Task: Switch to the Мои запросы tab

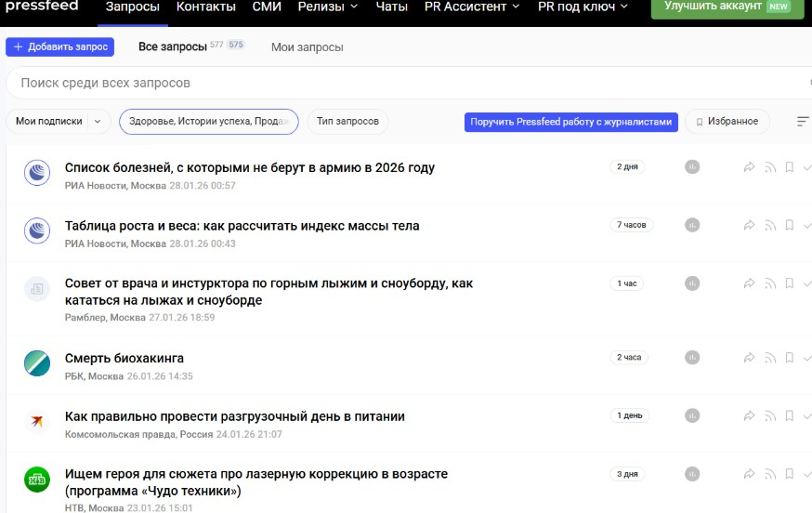Action: [x=307, y=46]
